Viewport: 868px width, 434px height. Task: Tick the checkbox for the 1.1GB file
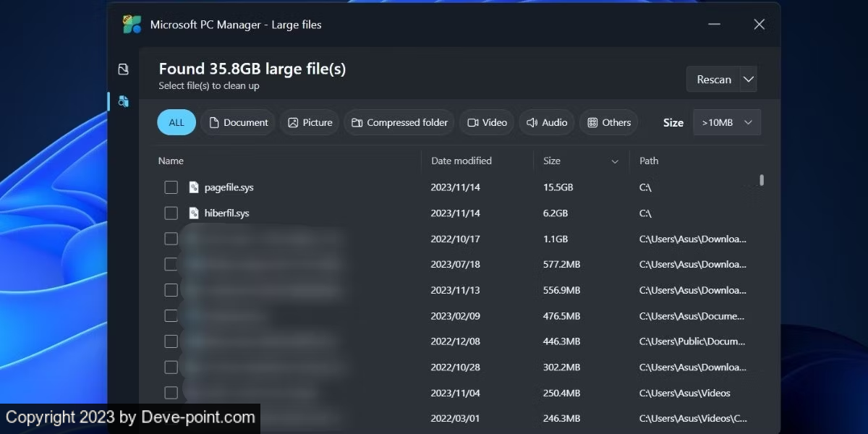(171, 239)
